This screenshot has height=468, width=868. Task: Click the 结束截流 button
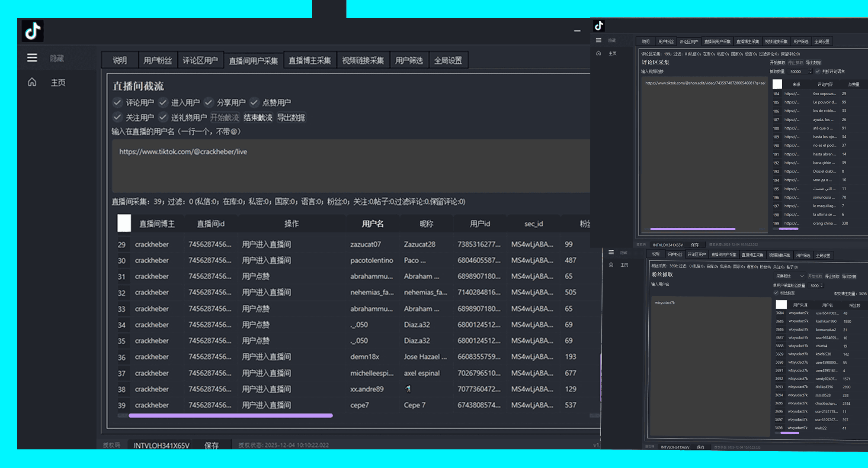(x=258, y=117)
